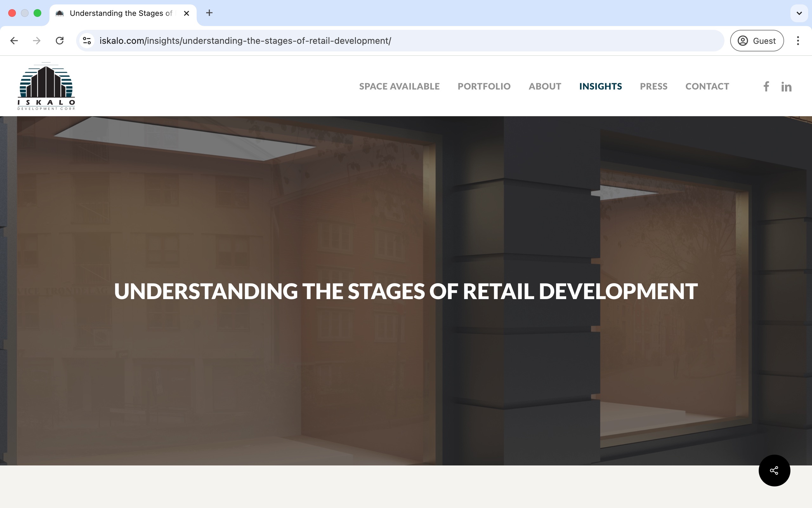Click the browser forward arrow
This screenshot has height=508, width=812.
36,41
